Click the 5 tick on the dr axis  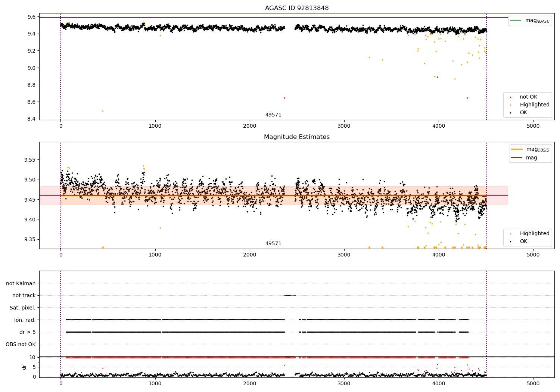[x=34, y=367]
